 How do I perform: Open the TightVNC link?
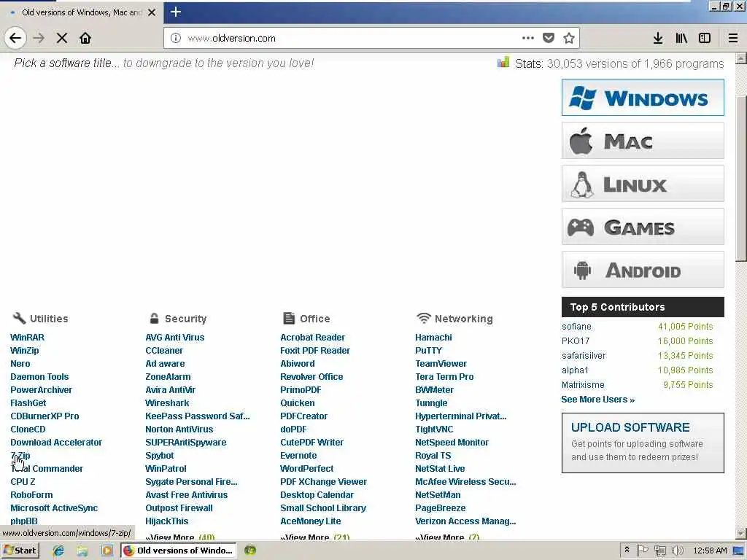pos(434,429)
